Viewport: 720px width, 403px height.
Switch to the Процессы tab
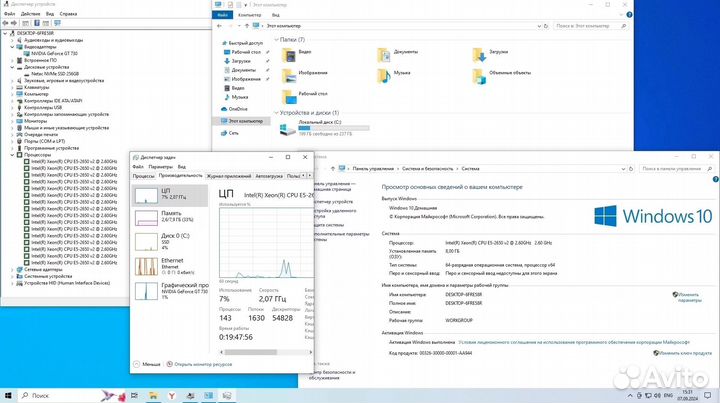(144, 175)
